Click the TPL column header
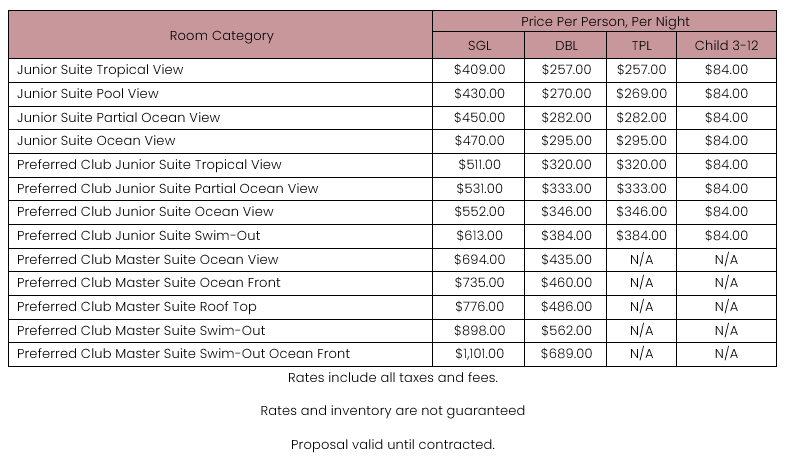This screenshot has width=787, height=459. (641, 46)
